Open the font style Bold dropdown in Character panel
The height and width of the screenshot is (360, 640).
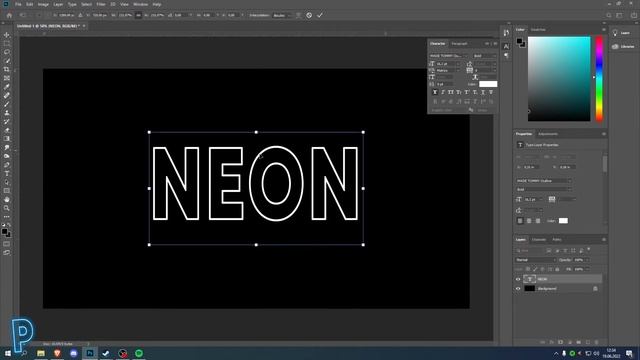click(484, 56)
